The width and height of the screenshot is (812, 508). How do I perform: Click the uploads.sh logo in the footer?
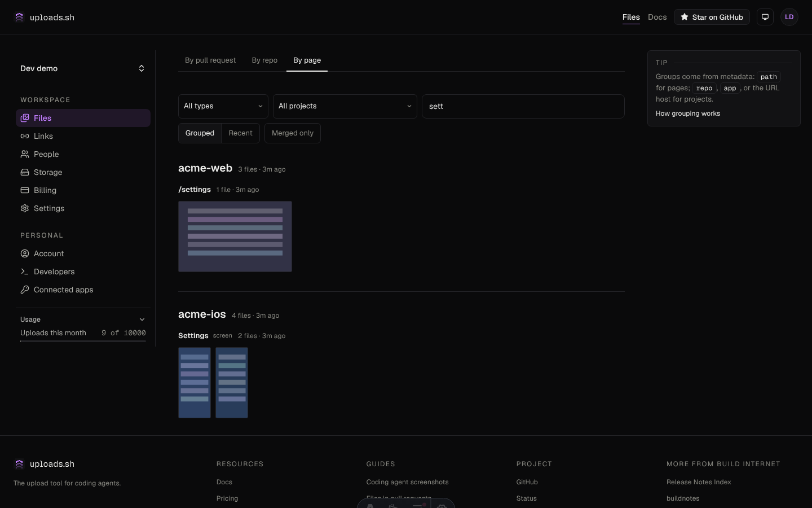point(44,464)
